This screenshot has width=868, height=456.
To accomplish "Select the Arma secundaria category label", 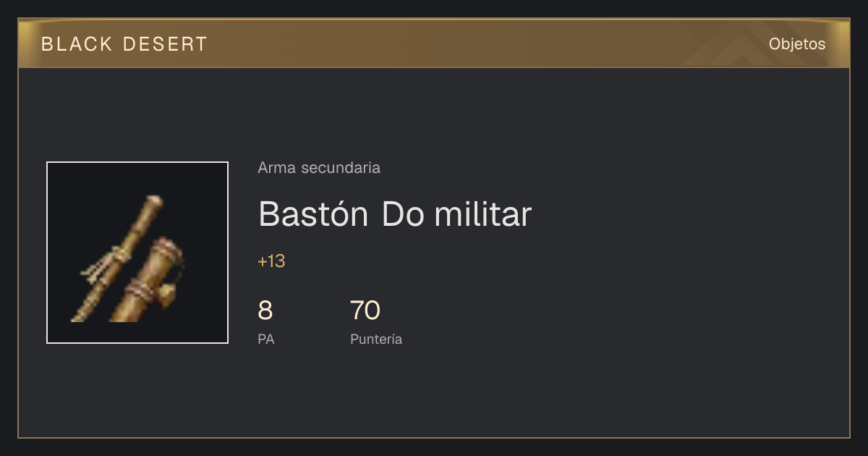I will coord(319,168).
